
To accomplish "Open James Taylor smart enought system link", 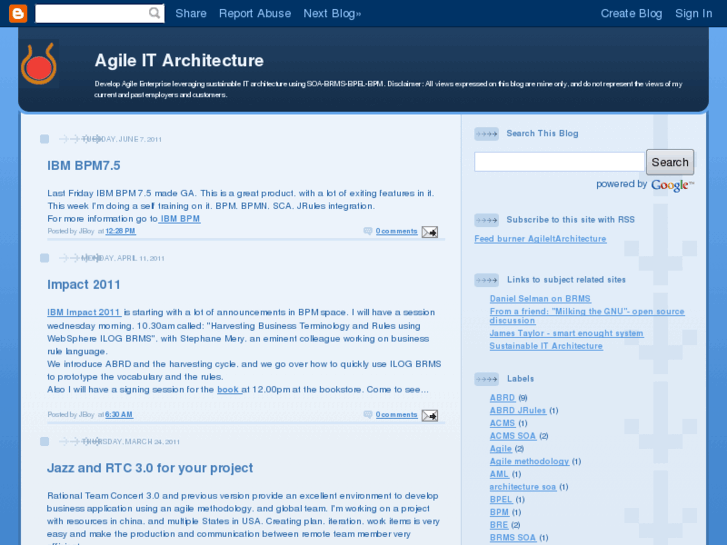I will [x=567, y=333].
